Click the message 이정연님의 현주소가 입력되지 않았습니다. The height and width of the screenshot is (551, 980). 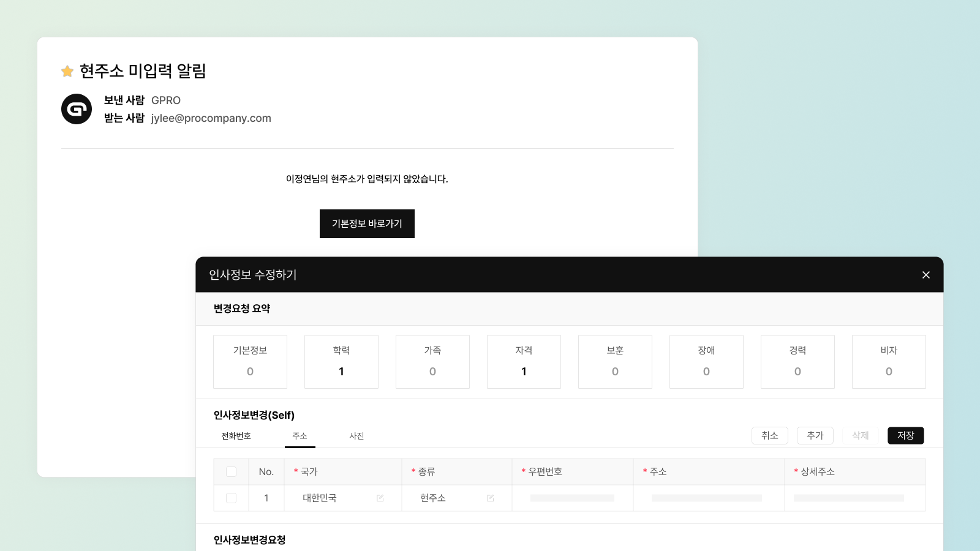[x=367, y=179]
